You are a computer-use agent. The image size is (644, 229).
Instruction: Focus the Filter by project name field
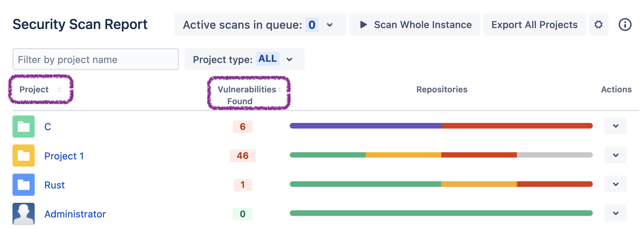point(96,59)
